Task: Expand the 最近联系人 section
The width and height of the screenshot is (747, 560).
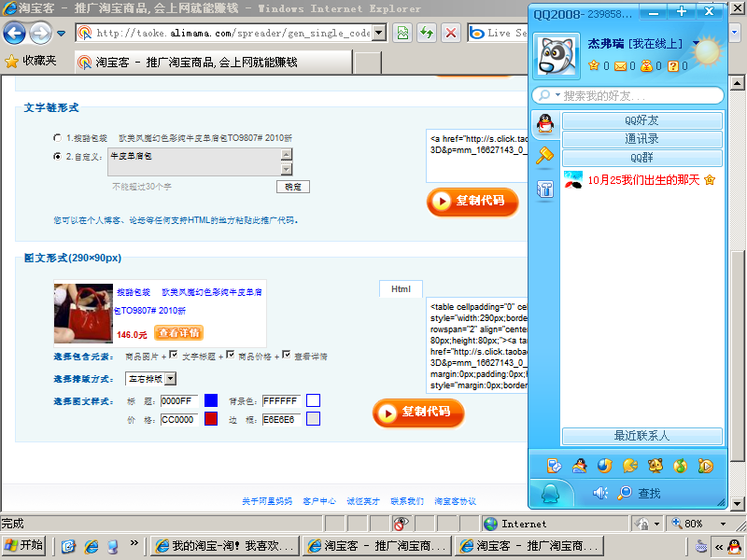Action: pyautogui.click(x=641, y=436)
